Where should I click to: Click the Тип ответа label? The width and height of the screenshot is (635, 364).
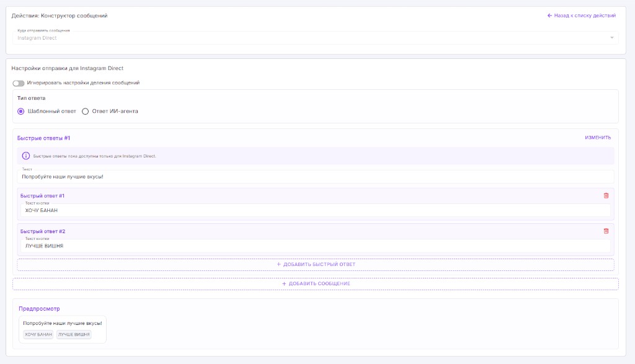(31, 98)
